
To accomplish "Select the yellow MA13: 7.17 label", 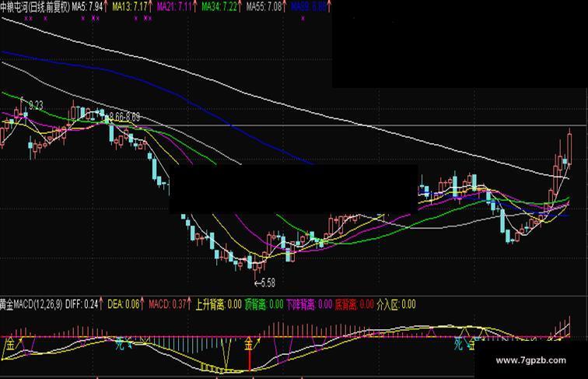I will click(130, 6).
